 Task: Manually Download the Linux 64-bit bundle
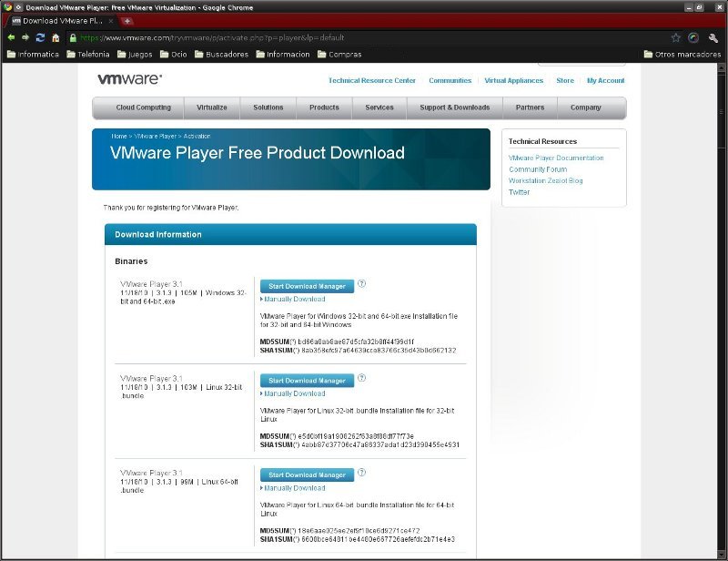coord(294,488)
